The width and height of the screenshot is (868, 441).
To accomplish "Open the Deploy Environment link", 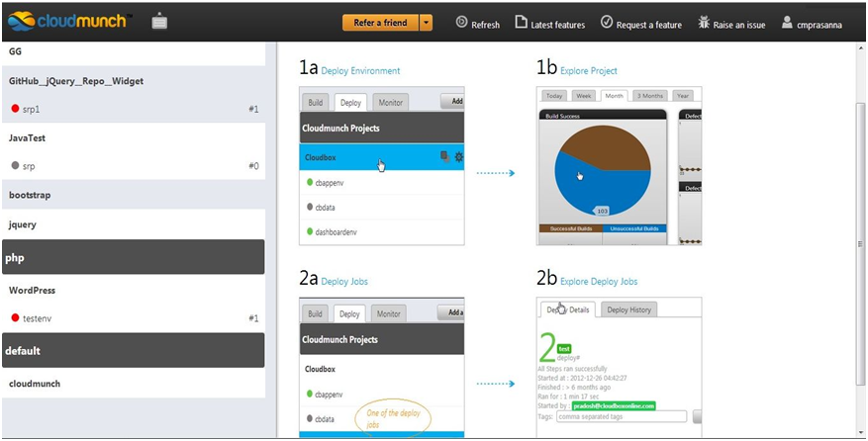I will (x=360, y=71).
